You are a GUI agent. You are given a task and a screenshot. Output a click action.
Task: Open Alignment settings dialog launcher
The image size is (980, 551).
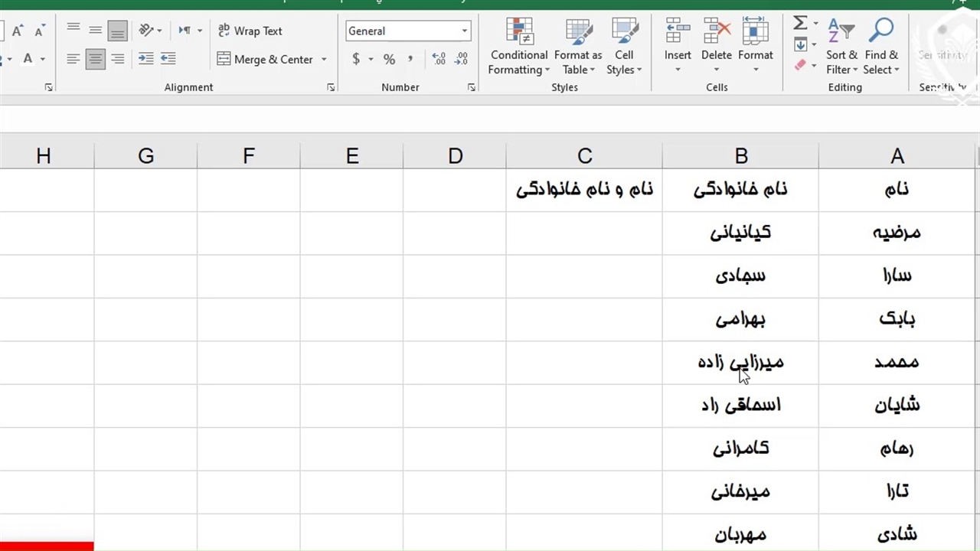pyautogui.click(x=331, y=88)
